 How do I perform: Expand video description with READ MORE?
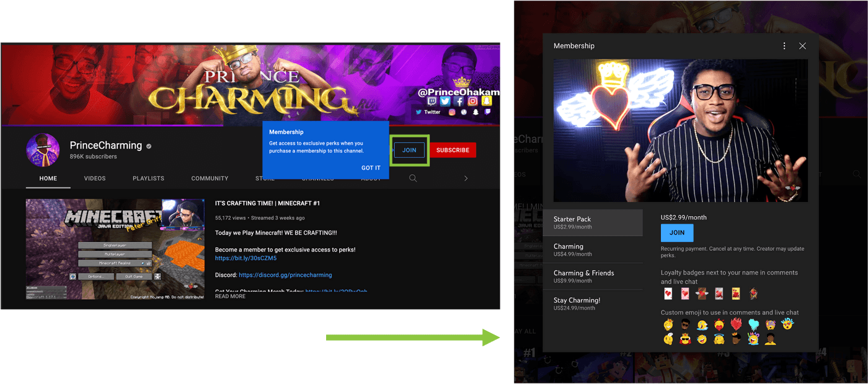click(230, 296)
